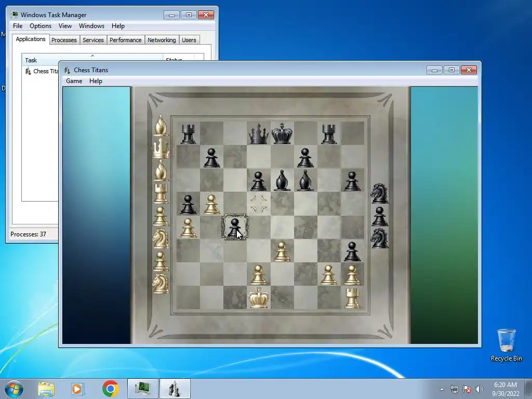This screenshot has height=399, width=532.
Task: Select the white pawn on e3
Action: click(282, 251)
